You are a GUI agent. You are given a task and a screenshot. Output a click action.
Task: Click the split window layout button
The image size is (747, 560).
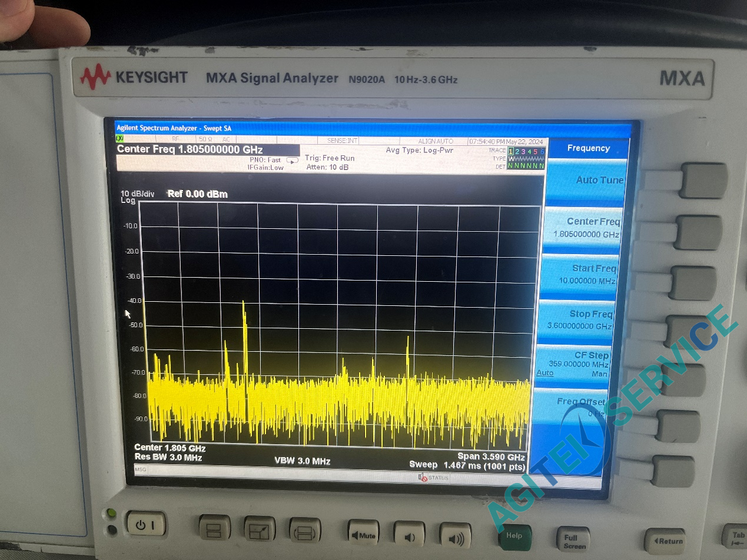click(214, 529)
